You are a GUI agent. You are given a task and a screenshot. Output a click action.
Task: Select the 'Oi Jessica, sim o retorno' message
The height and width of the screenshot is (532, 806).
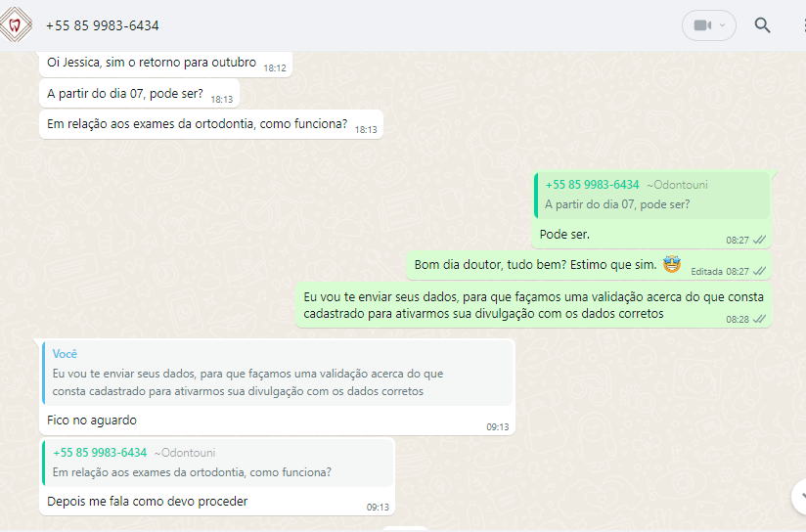165,65
